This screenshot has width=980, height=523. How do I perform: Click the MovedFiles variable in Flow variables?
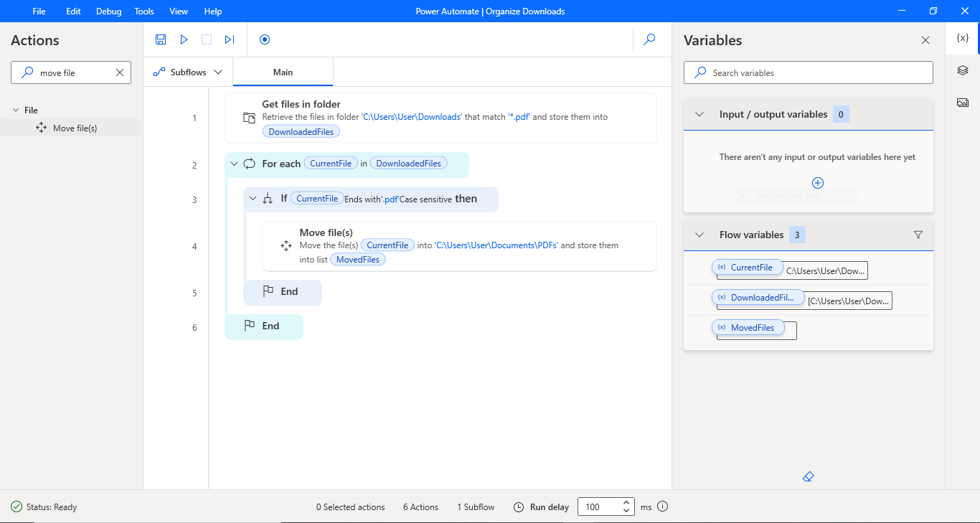point(748,327)
